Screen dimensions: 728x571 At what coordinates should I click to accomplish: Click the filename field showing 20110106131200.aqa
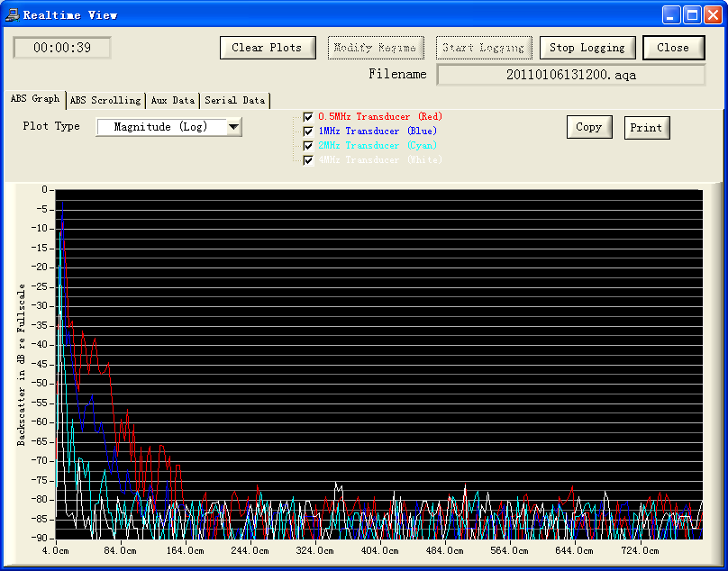(570, 75)
